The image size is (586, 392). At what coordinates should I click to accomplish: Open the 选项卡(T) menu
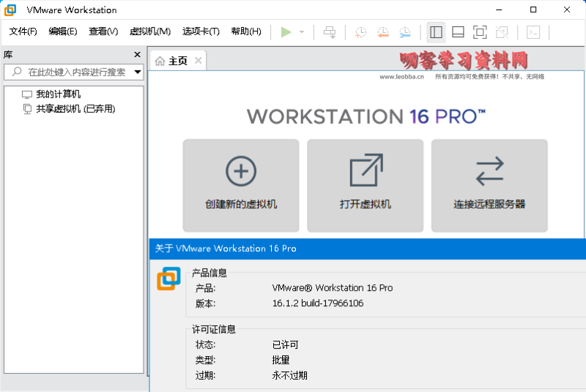(201, 32)
